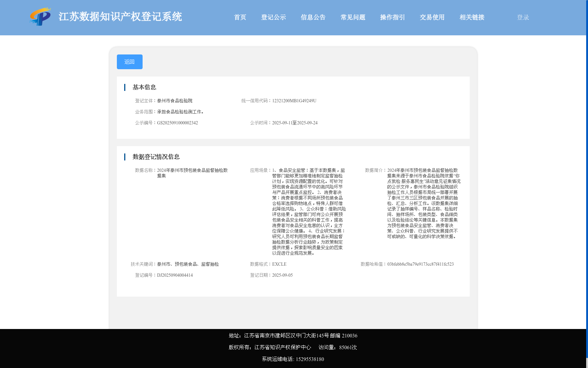Select publication number GS2025091000002342
The width and height of the screenshot is (588, 368).
pos(178,123)
